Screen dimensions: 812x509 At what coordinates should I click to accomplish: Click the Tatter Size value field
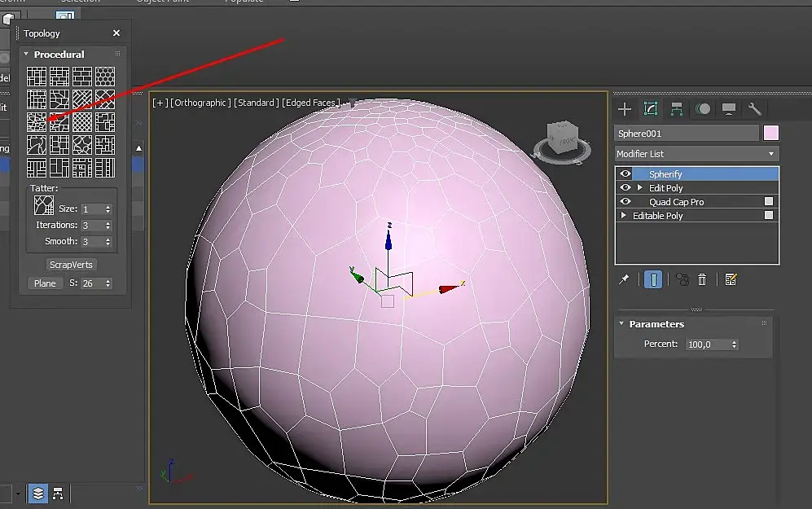pyautogui.click(x=92, y=209)
